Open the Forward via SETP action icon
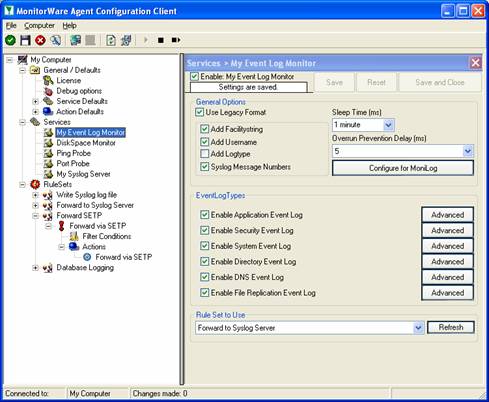489x402 pixels. tap(87, 257)
